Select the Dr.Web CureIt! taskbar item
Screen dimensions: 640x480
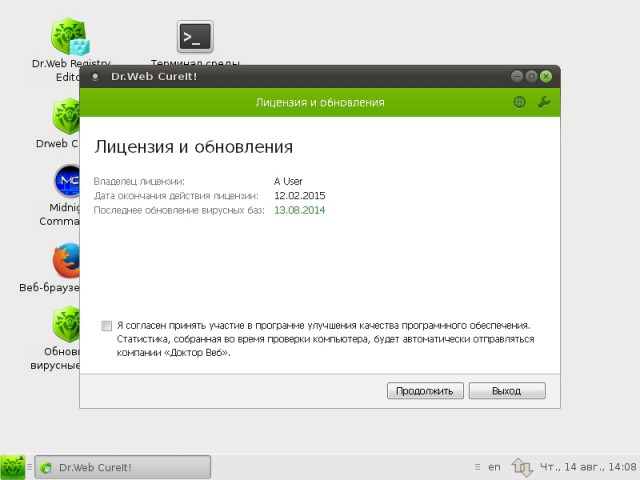123,467
